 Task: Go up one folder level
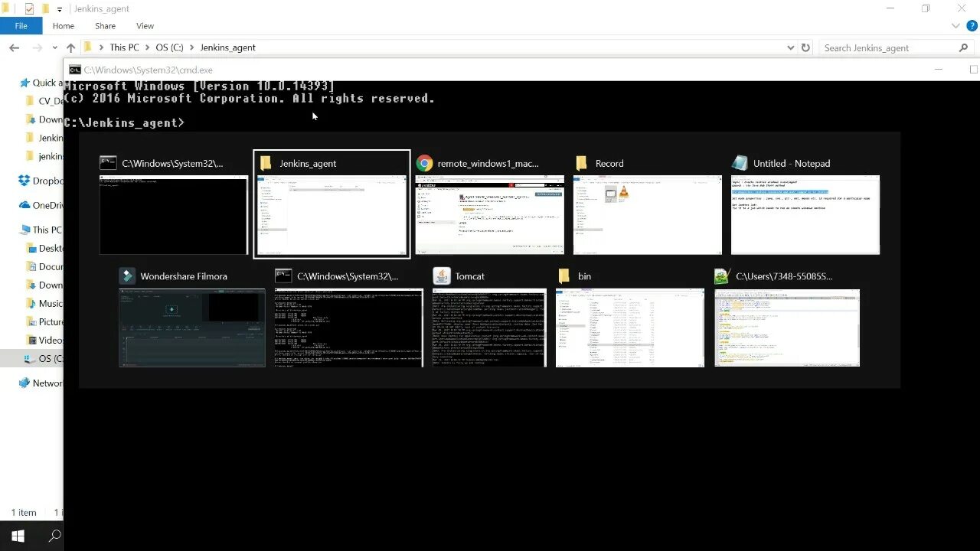70,47
